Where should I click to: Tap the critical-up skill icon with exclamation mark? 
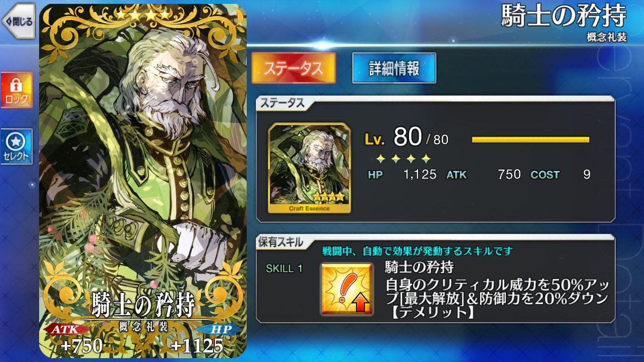(x=347, y=289)
